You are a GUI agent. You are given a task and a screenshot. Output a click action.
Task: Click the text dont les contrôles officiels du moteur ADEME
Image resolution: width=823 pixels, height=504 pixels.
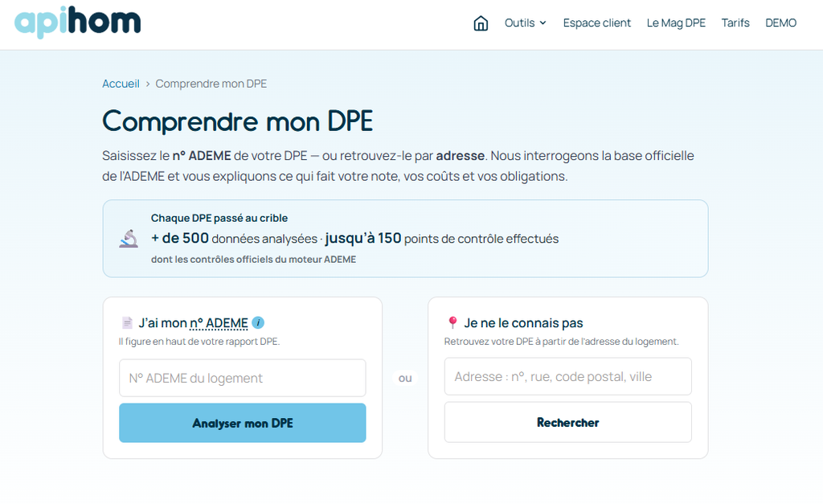pyautogui.click(x=253, y=260)
